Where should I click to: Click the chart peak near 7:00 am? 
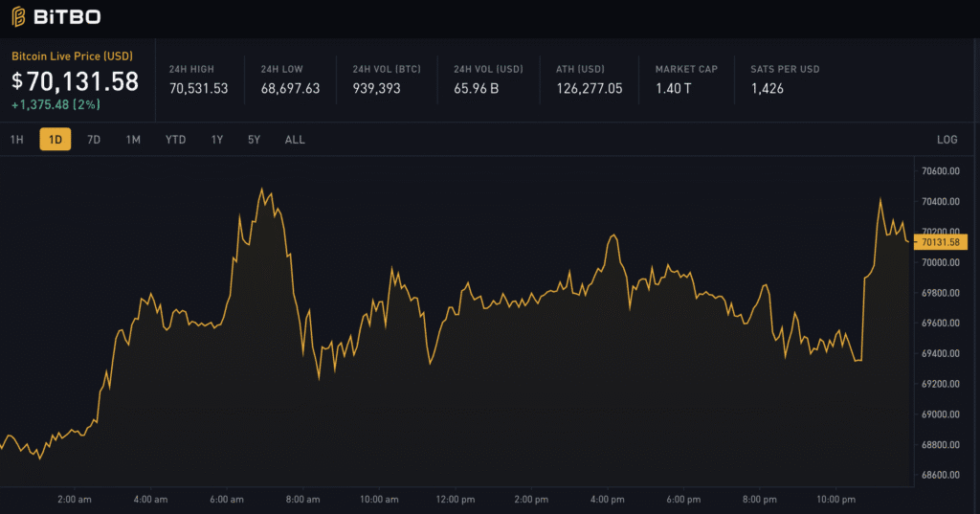click(x=261, y=190)
